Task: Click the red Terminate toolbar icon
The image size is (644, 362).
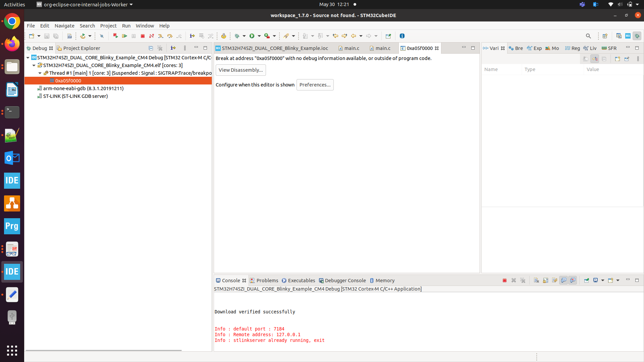Action: tap(143, 36)
